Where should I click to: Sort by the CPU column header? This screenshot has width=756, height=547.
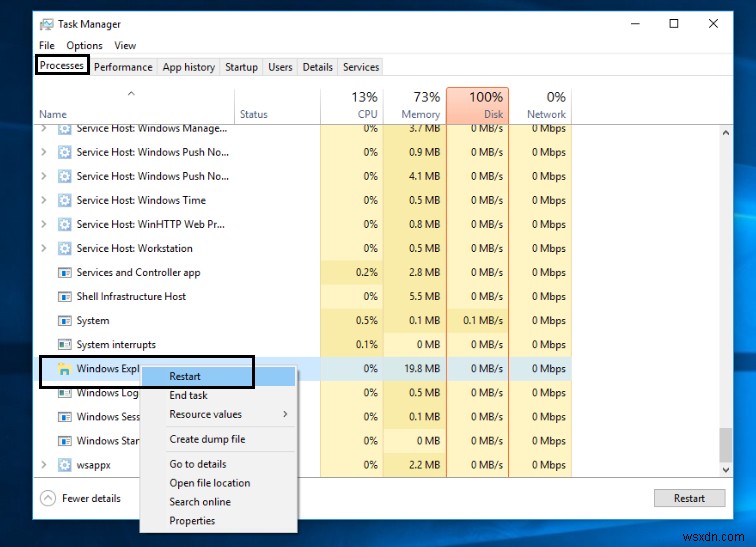click(x=351, y=106)
